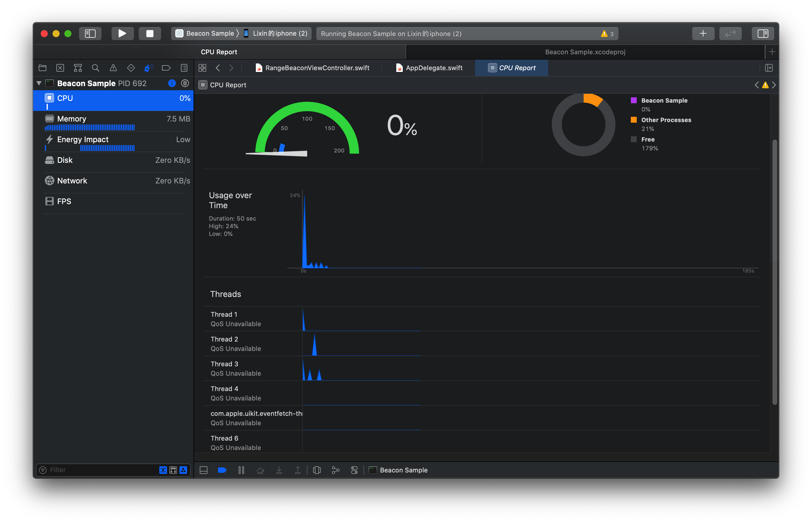Screen dimensions: 812x522
Task: Click the Debug Memory Graph icon
Action: (x=335, y=470)
